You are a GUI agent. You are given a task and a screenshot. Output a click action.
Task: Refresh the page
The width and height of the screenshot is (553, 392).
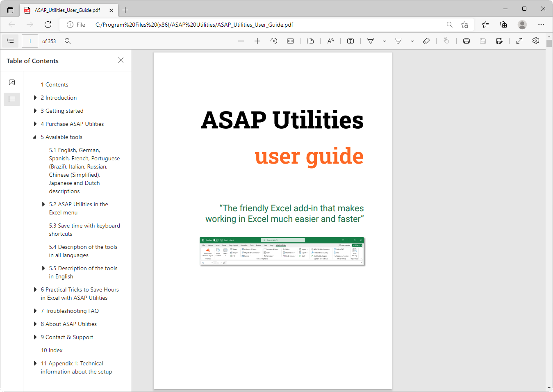48,25
